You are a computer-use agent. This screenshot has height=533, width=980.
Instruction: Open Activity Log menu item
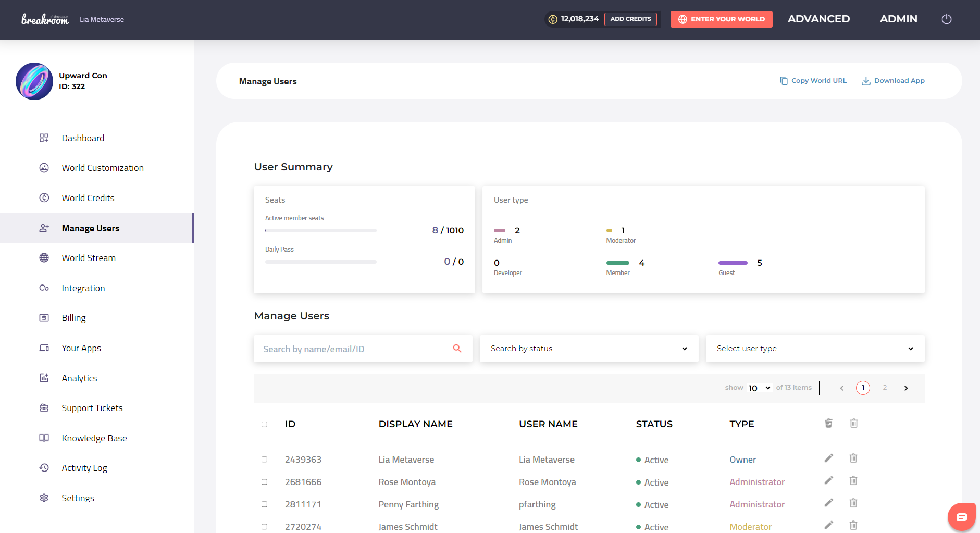[x=84, y=468]
